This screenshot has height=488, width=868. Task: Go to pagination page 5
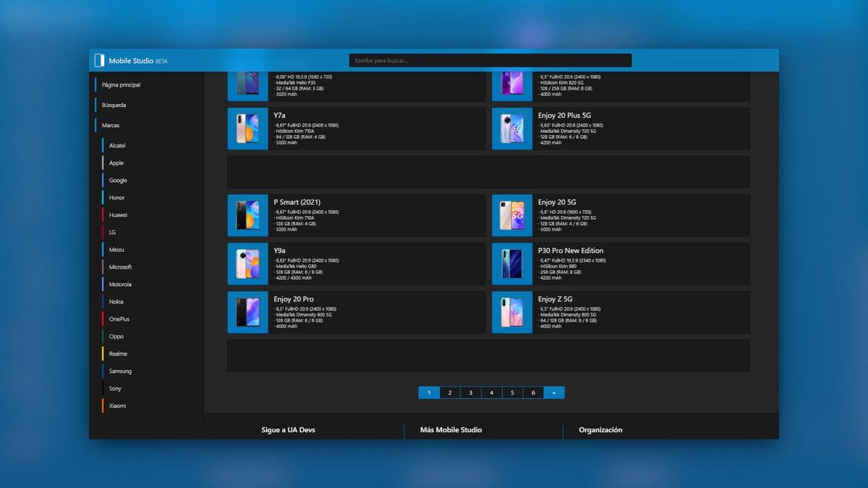[x=512, y=393]
